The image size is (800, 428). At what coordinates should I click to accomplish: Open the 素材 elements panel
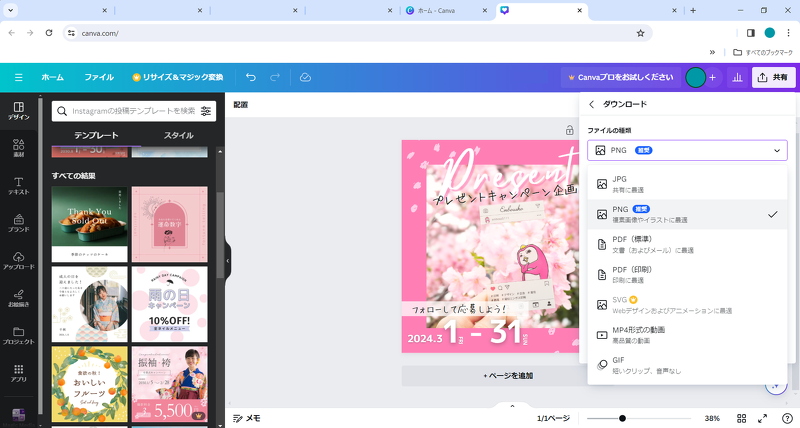pos(18,148)
